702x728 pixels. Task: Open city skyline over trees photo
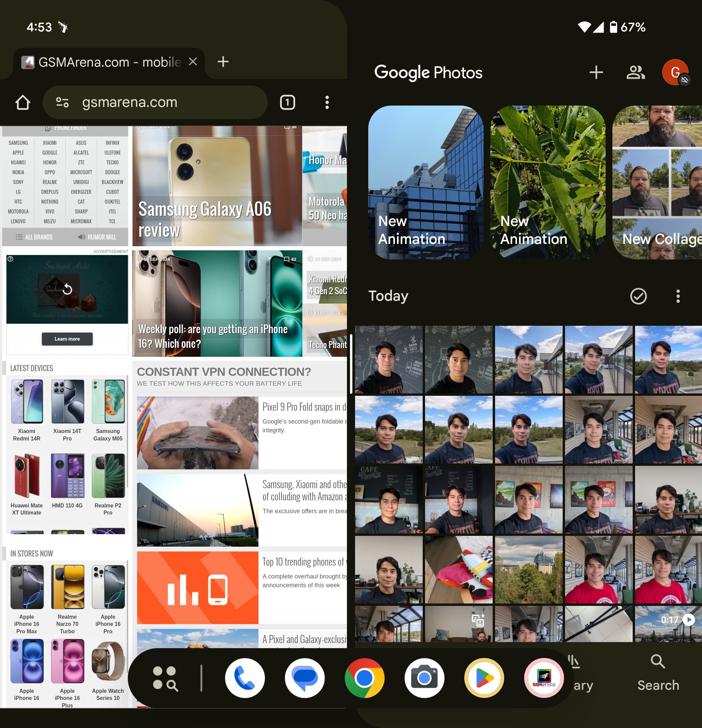click(529, 569)
